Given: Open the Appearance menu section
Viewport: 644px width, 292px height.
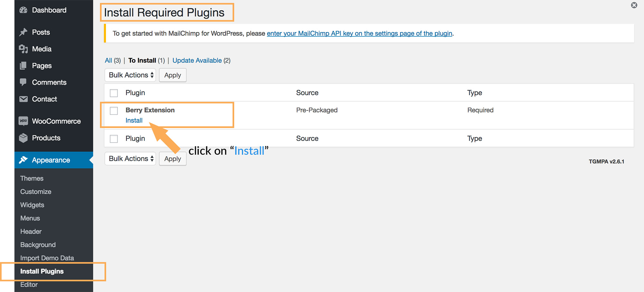Looking at the screenshot, I should (x=51, y=160).
